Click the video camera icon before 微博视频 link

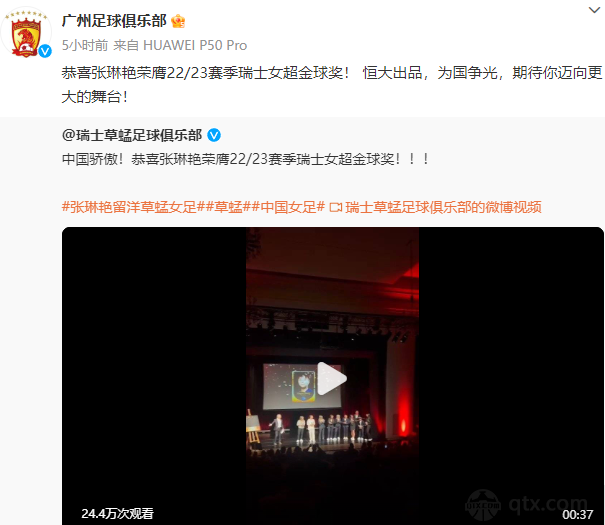(336, 208)
